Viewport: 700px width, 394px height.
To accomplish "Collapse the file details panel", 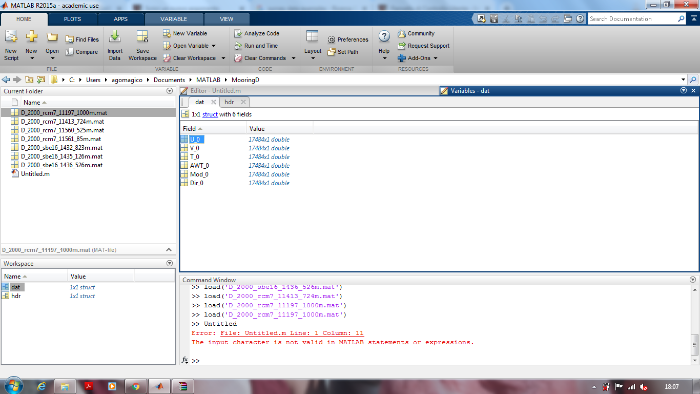I will tap(169, 249).
